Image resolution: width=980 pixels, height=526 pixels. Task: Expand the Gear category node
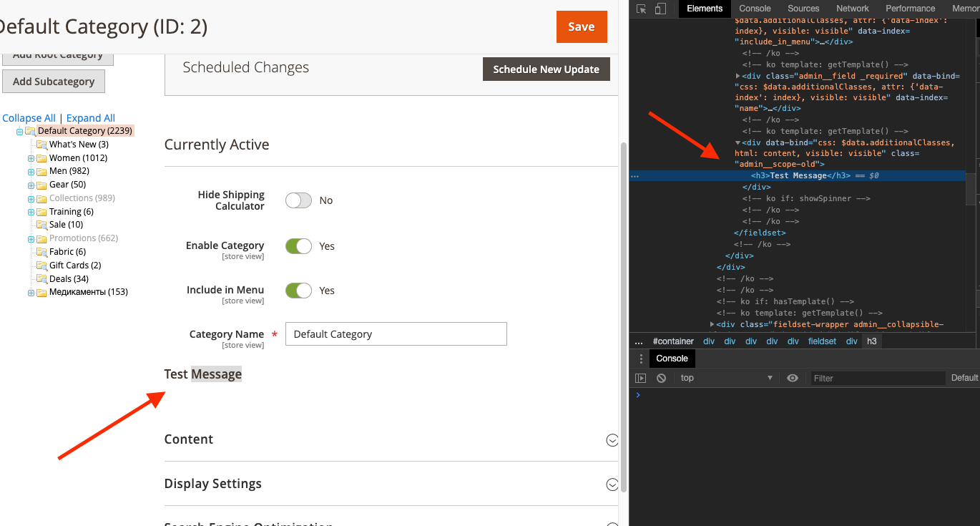pos(31,185)
